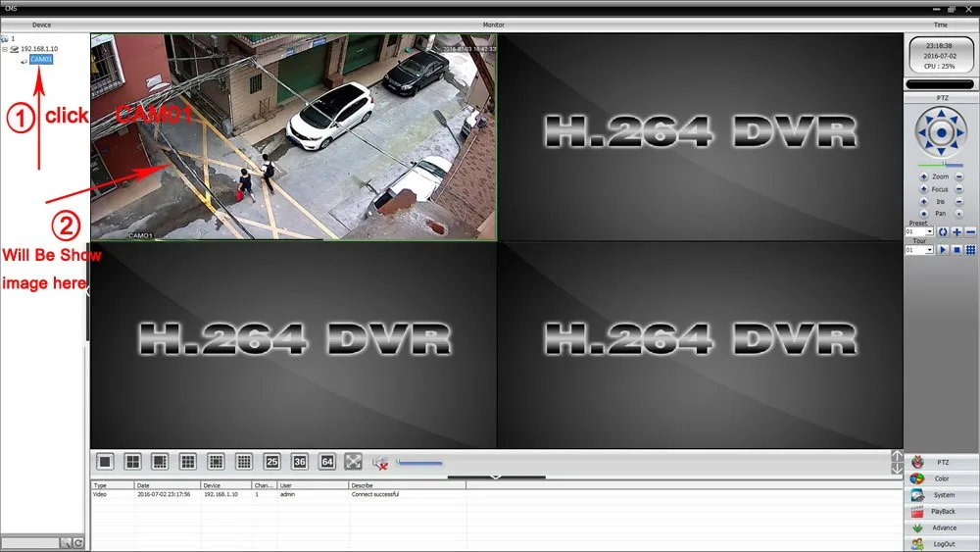Viewport: 980px width, 552px height.
Task: Move PTZ camera right
Action: click(x=960, y=132)
